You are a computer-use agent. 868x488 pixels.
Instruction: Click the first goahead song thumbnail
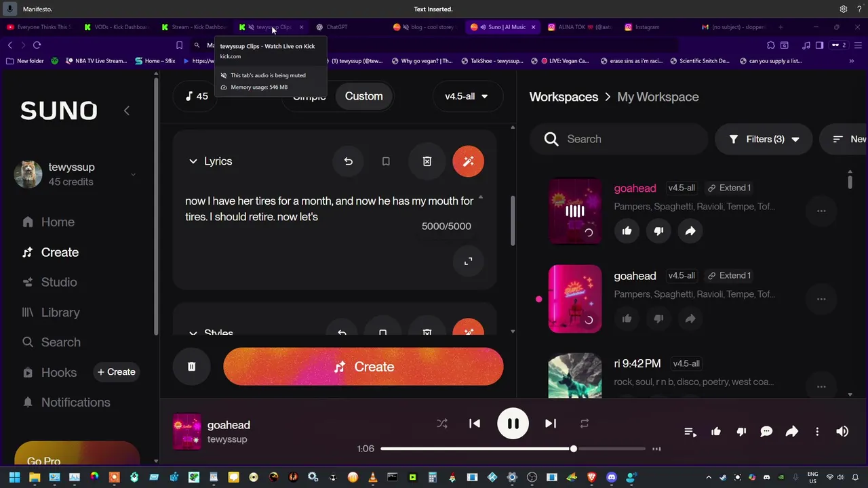575,211
